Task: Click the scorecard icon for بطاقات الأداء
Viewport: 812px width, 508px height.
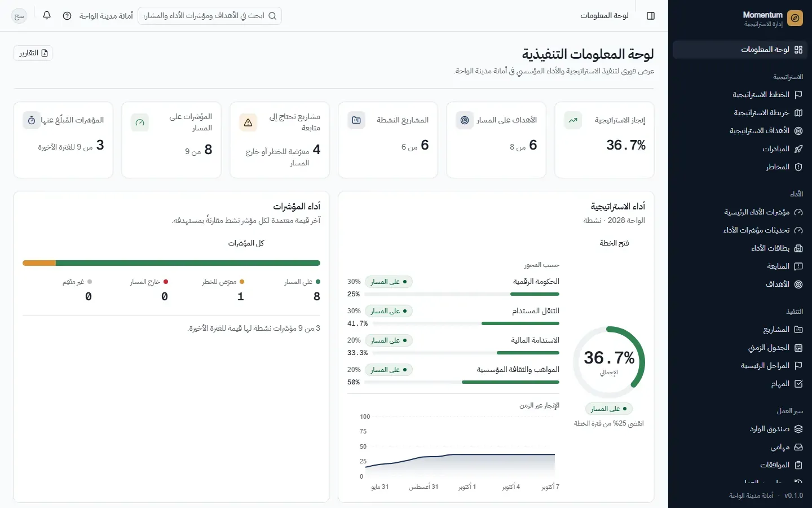Action: pos(798,248)
